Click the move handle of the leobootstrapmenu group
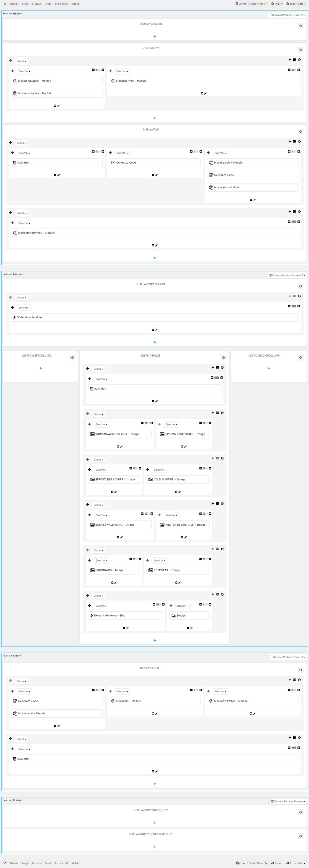The width and height of the screenshot is (309, 868). [10, 213]
